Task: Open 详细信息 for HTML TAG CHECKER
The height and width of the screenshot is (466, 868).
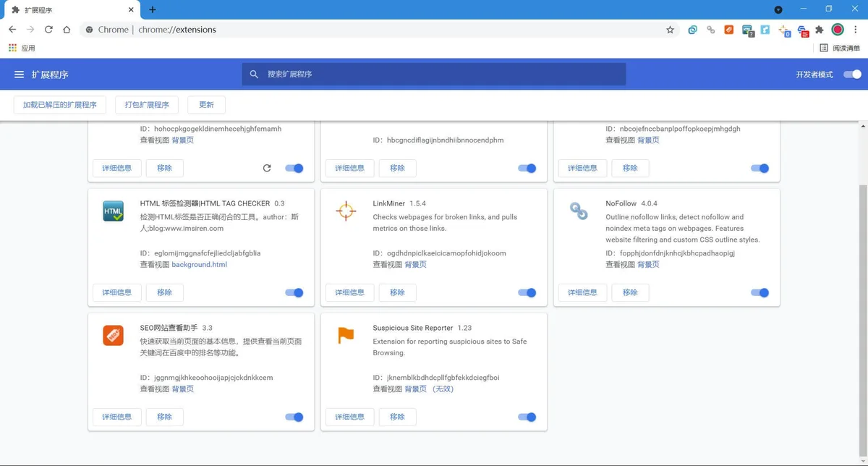Action: (x=117, y=292)
